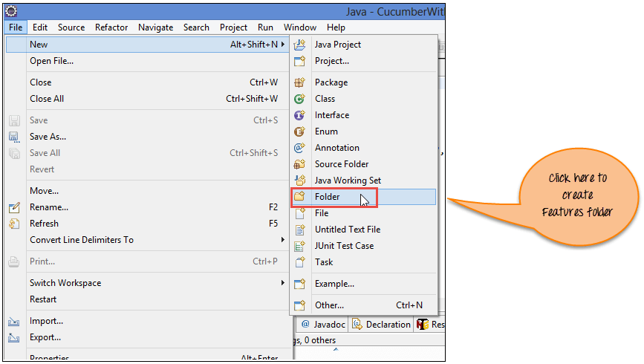Click the Package icon in submenu

[x=299, y=82]
